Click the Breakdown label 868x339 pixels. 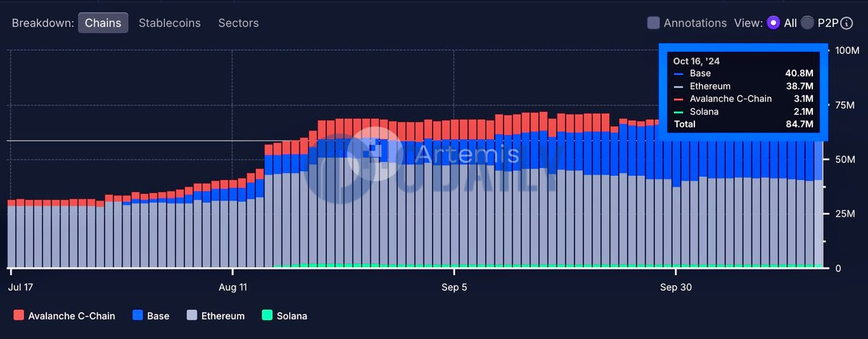coord(43,23)
